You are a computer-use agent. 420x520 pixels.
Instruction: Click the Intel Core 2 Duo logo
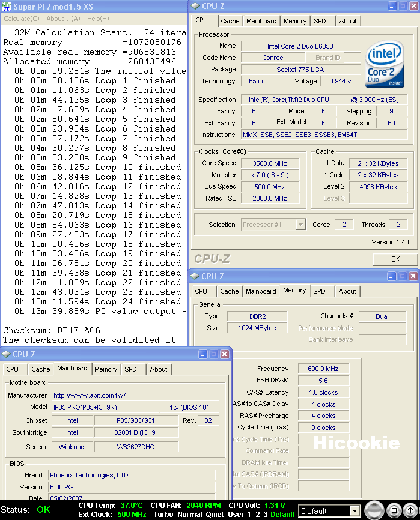[x=385, y=64]
